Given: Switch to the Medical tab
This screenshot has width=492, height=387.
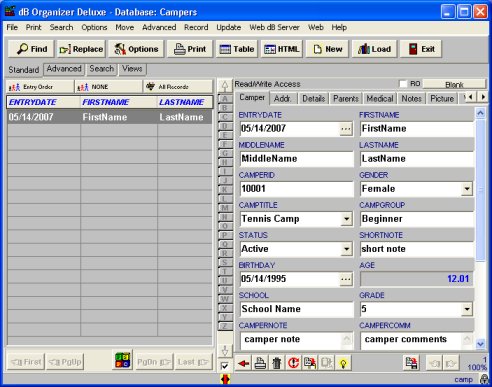Looking at the screenshot, I should click(380, 99).
